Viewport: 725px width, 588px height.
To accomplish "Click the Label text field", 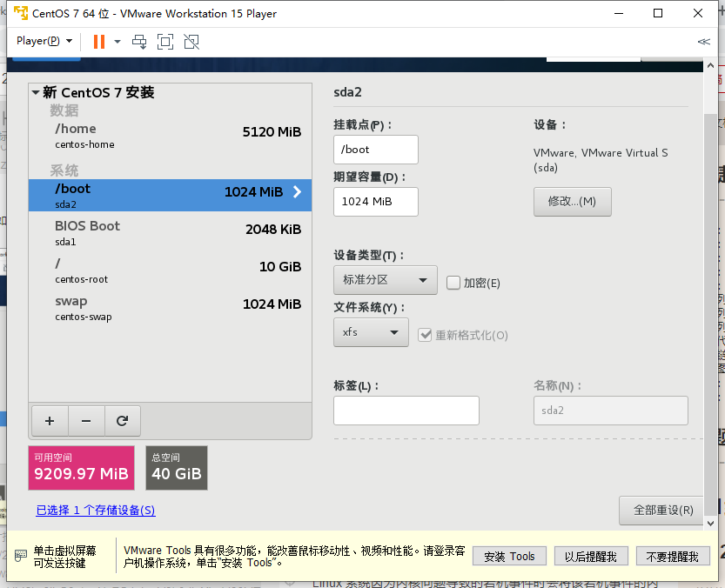I will (x=406, y=411).
